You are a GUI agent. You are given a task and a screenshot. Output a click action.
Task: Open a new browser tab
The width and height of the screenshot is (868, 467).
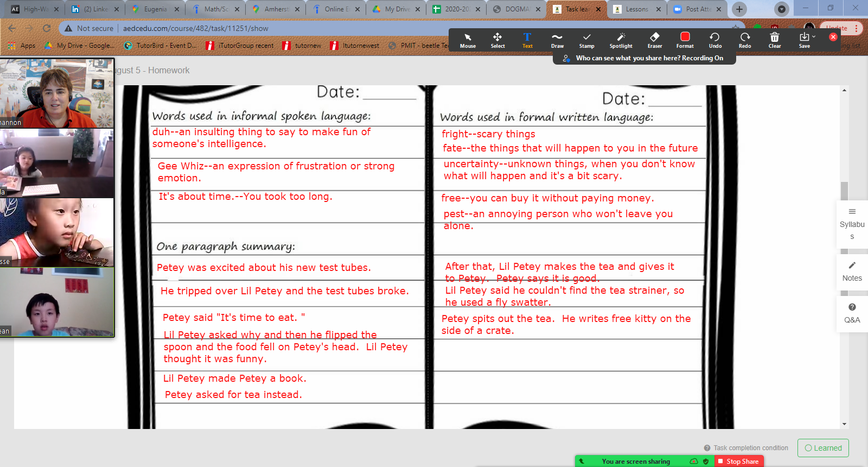pyautogui.click(x=739, y=9)
